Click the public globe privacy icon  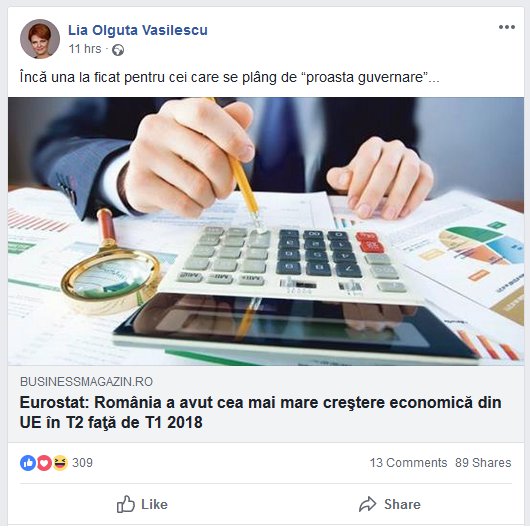click(118, 50)
